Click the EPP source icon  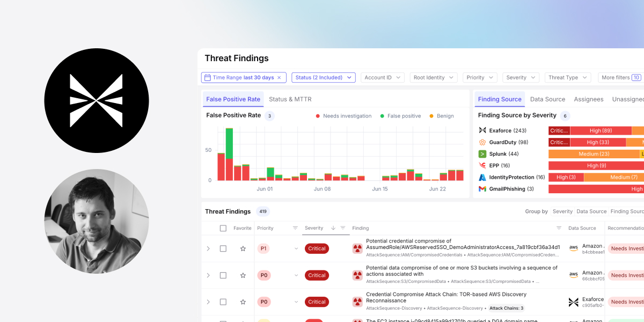tap(482, 166)
